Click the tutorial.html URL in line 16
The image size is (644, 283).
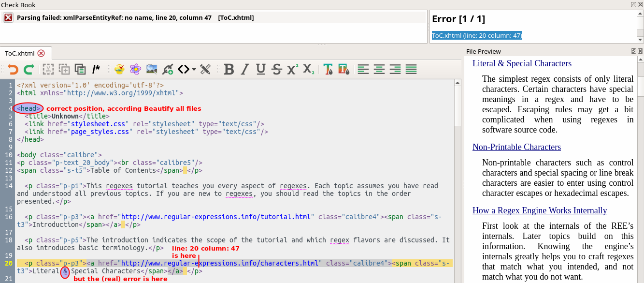(216, 217)
